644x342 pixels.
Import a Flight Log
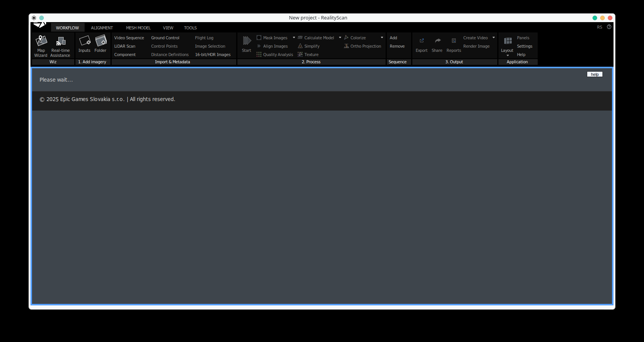(204, 38)
